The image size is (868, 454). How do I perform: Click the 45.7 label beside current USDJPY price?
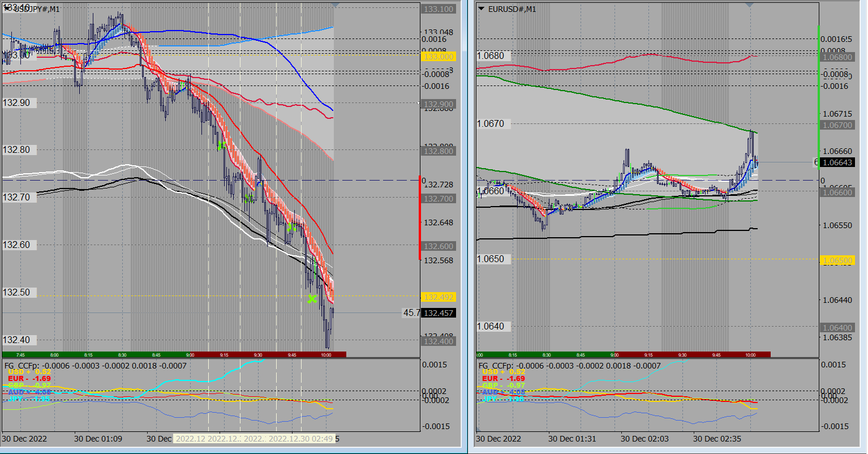click(411, 312)
